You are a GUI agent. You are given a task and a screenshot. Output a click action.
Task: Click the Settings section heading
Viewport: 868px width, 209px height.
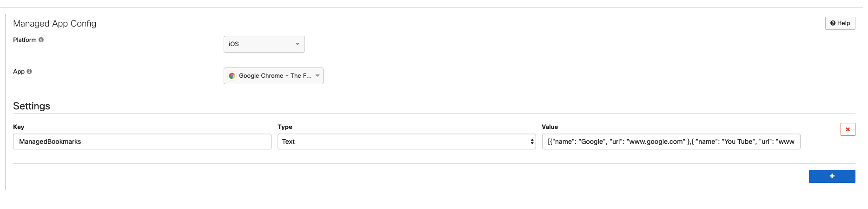(32, 106)
